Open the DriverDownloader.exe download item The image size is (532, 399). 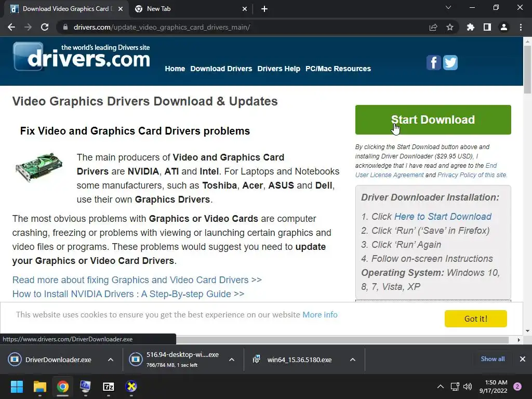point(54,360)
